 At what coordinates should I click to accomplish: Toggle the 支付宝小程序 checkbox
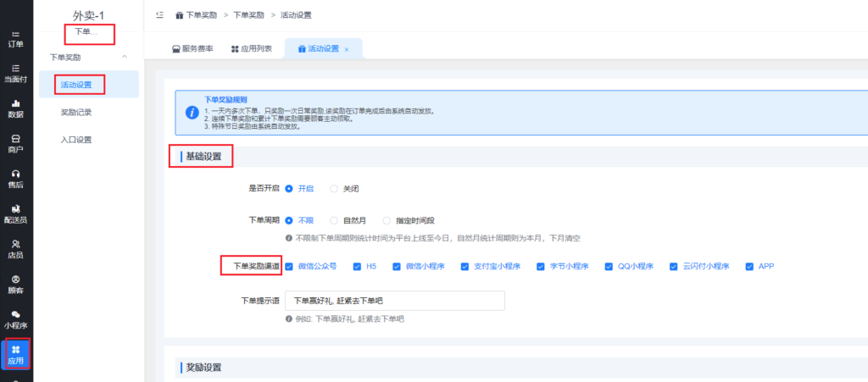pos(465,266)
